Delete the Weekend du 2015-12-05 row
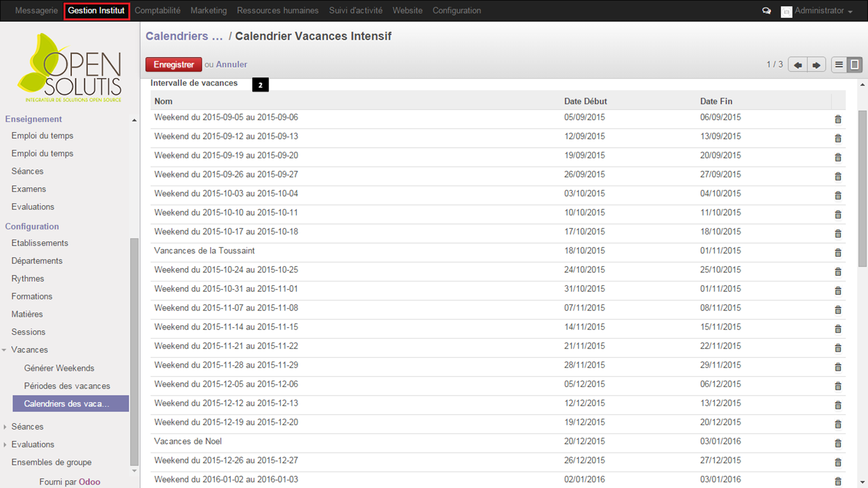The height and width of the screenshot is (488, 868). [838, 386]
